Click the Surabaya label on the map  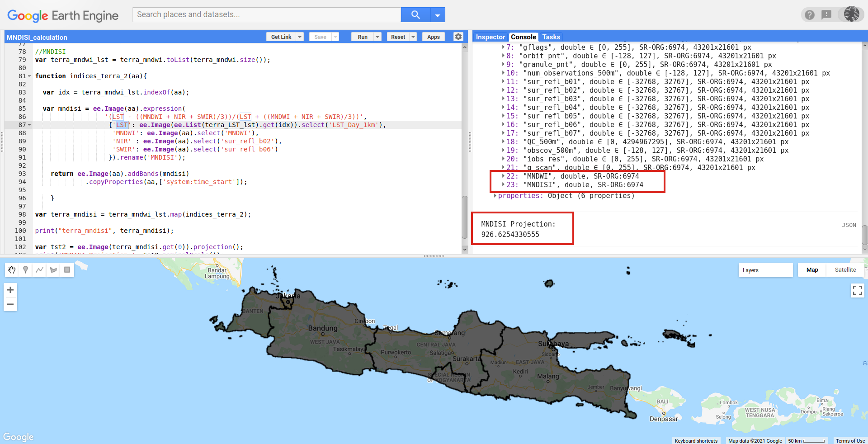553,344
